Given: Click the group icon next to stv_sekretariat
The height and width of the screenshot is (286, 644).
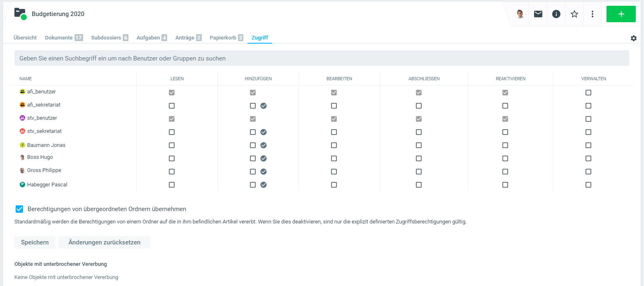Looking at the screenshot, I should pyautogui.click(x=22, y=131).
